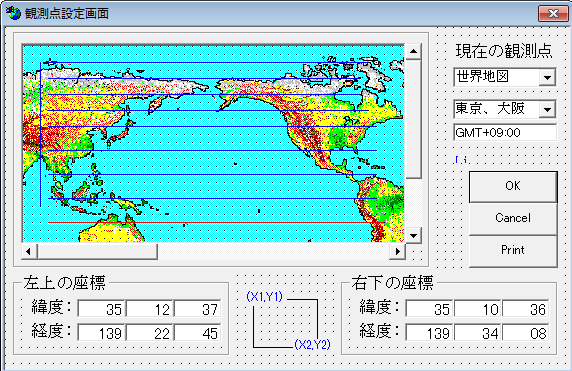Click the globe icon in title bar
The height and width of the screenshot is (371, 572).
pos(13,13)
